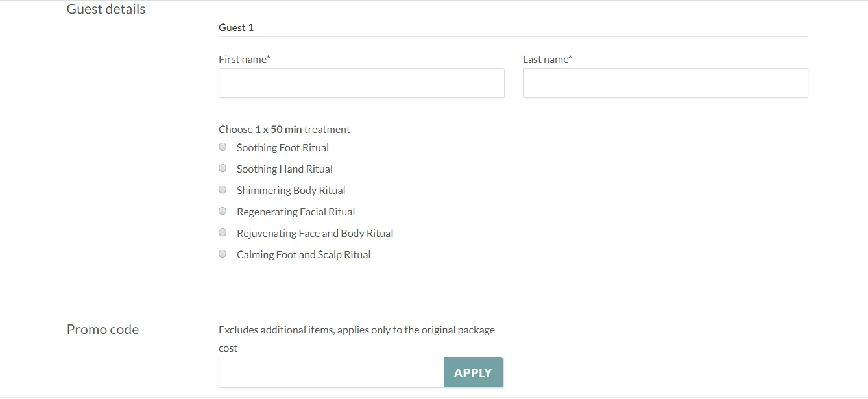Click the 'First name*' field label
Screen dimensions: 868x399
245,59
